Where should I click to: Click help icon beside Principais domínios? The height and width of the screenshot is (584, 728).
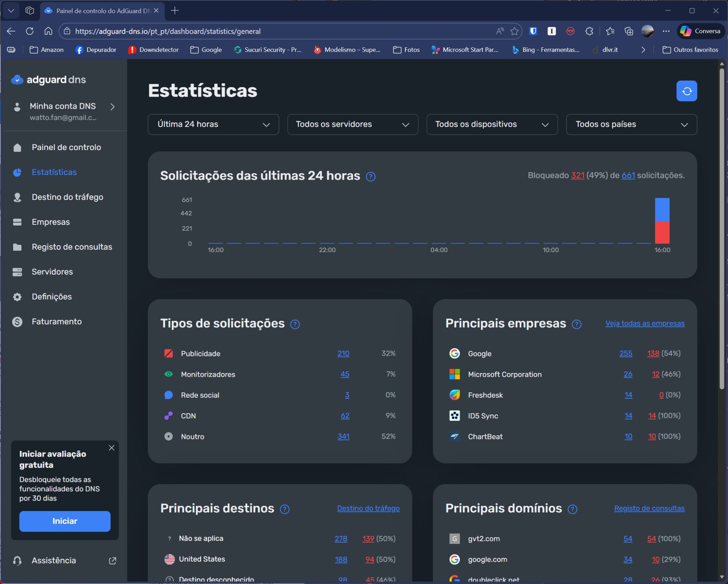[x=572, y=509]
